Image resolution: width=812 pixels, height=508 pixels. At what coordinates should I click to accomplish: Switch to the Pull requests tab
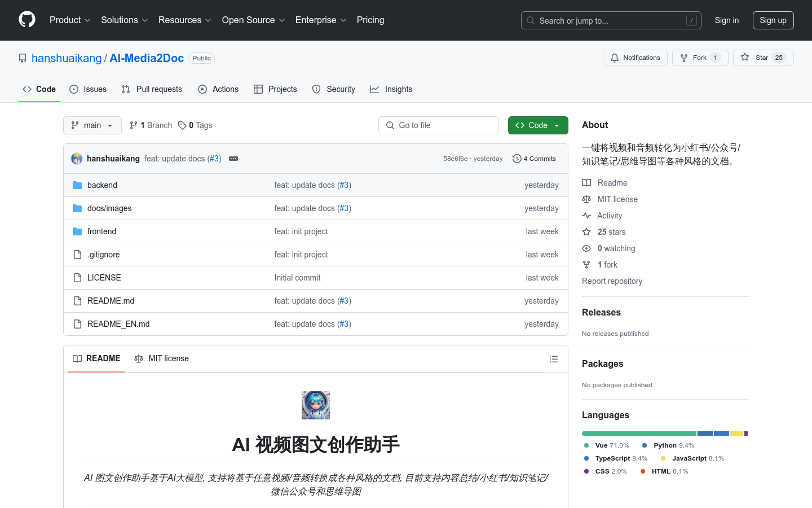[x=152, y=89]
